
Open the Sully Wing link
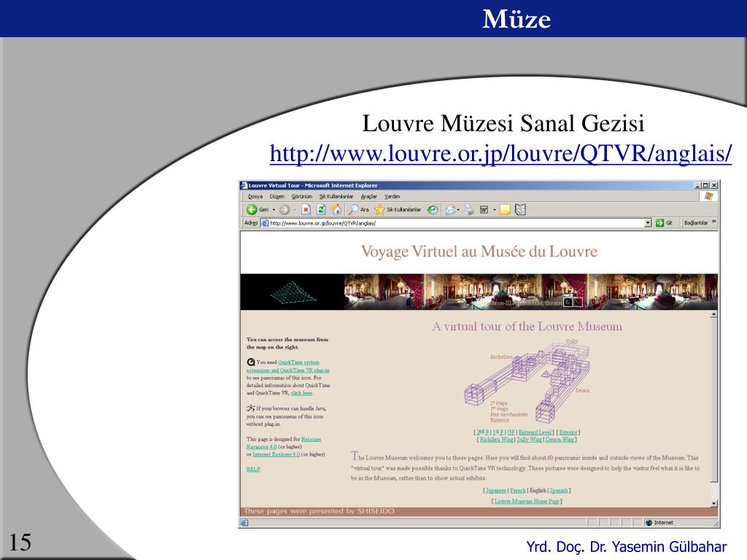(530, 440)
